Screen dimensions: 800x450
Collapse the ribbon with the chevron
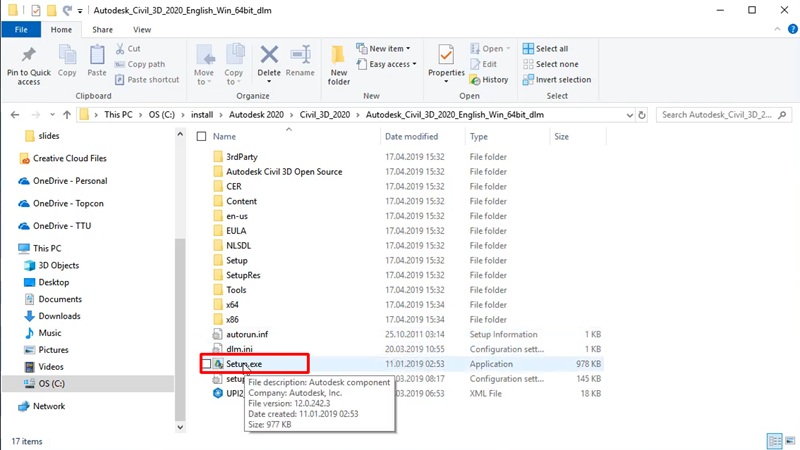(x=777, y=29)
